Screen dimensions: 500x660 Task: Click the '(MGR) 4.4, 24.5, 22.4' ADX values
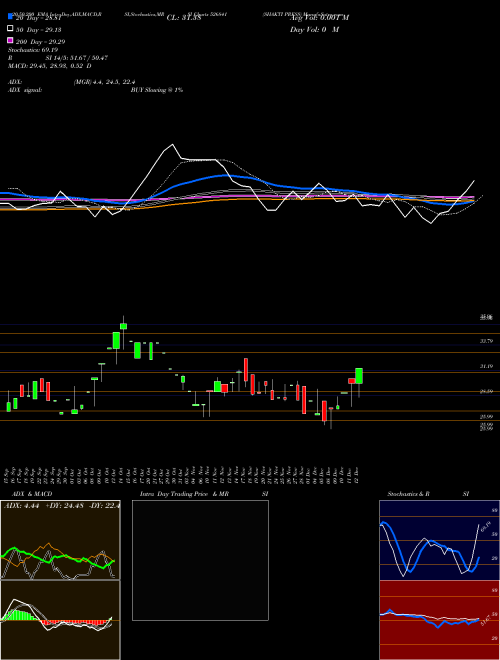[x=104, y=82]
